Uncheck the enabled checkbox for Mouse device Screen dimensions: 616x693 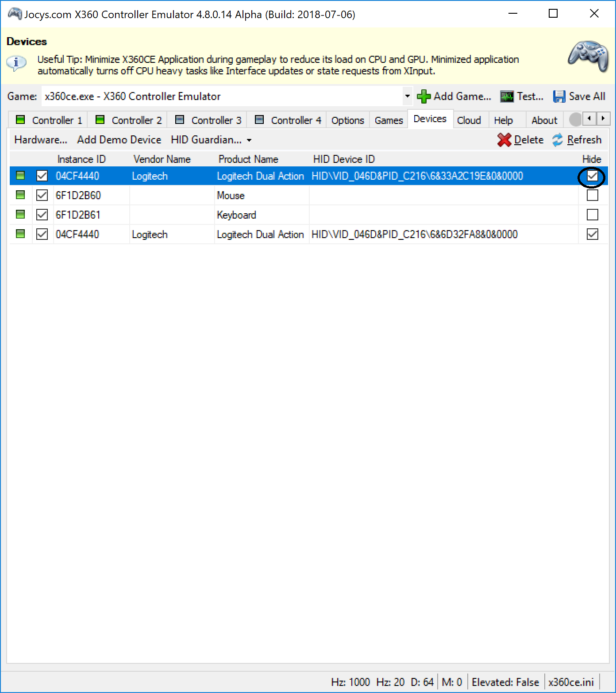(x=42, y=195)
